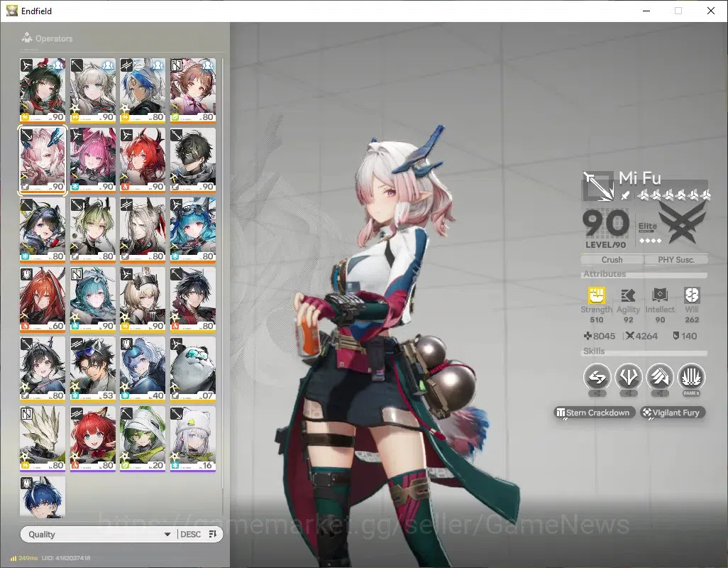728x568 pixels.
Task: Select the dark green-haired operator, top-left card
Action: tap(43, 90)
